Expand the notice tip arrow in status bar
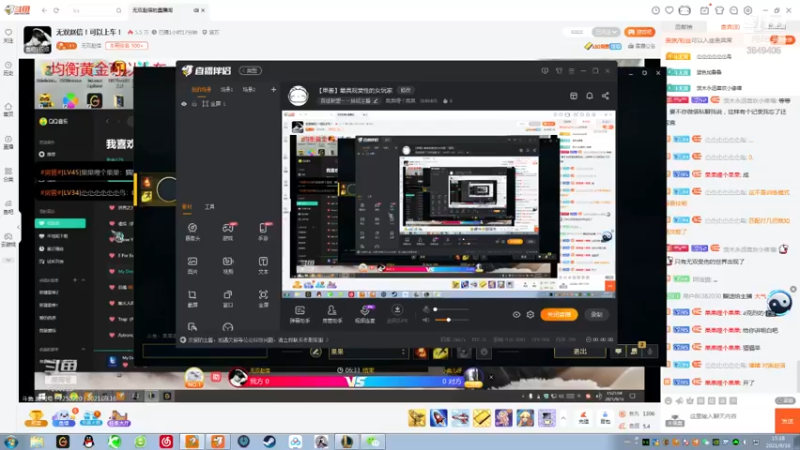Viewport: 800px width, 450px height. (327, 340)
